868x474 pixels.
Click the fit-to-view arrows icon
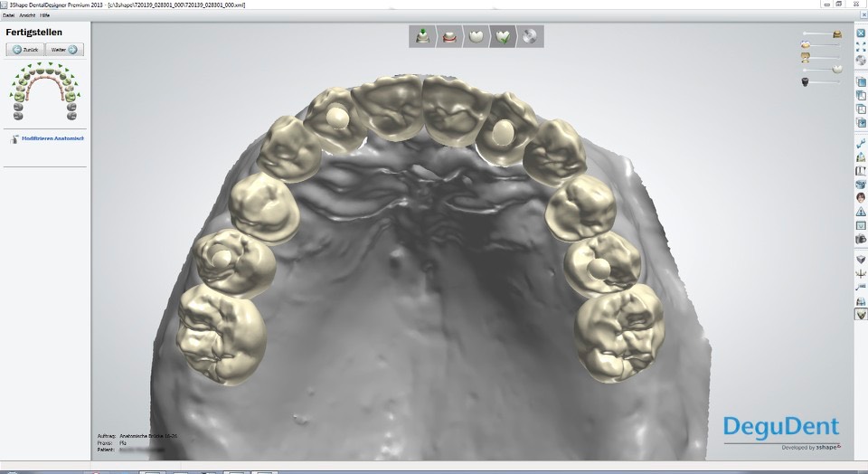coord(861,46)
